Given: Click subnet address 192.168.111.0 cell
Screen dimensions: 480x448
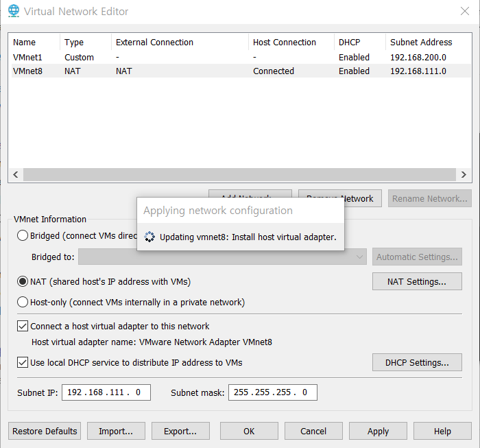Looking at the screenshot, I should [x=418, y=71].
